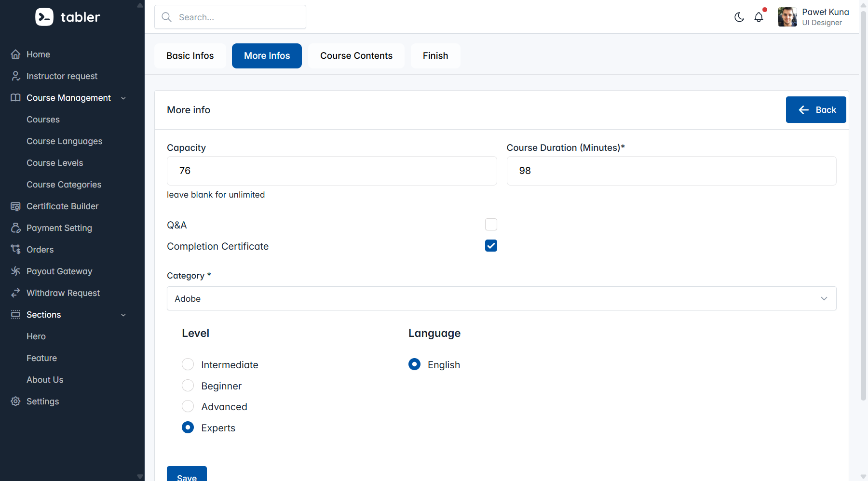This screenshot has width=868, height=481.
Task: Toggle dark mode moon icon
Action: coord(739,17)
